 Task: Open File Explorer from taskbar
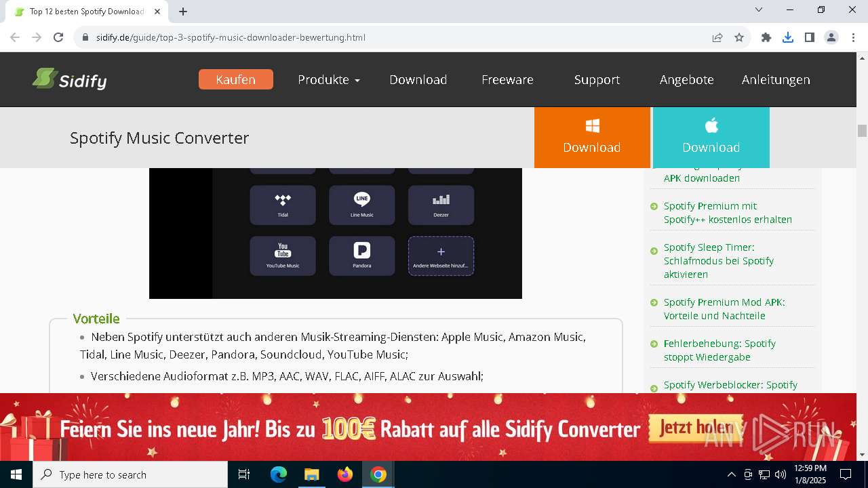click(x=312, y=474)
